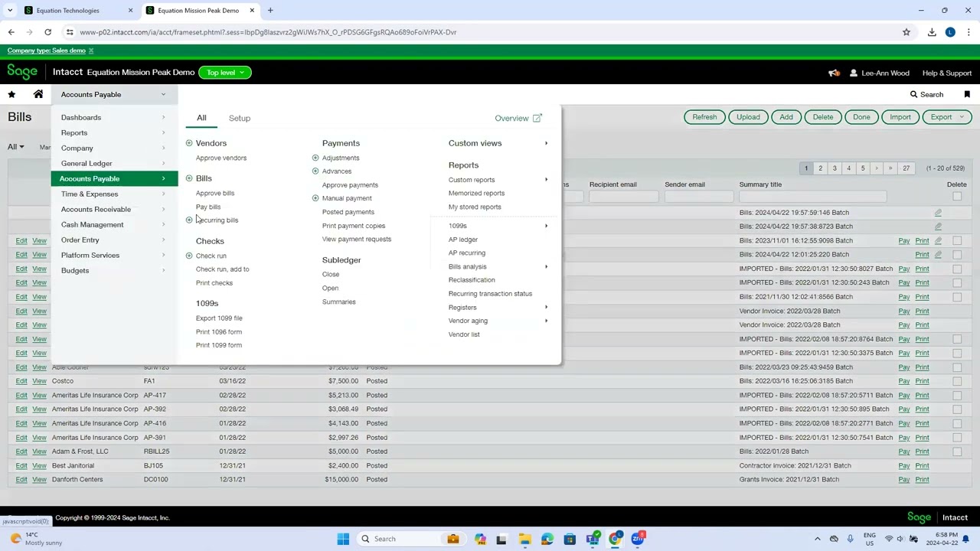The width and height of the screenshot is (980, 551).
Task: Click the Import button
Action: 900,117
